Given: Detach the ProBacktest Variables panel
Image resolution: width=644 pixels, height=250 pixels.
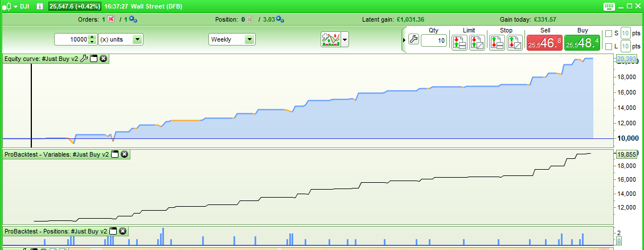Looking at the screenshot, I should tap(115, 154).
